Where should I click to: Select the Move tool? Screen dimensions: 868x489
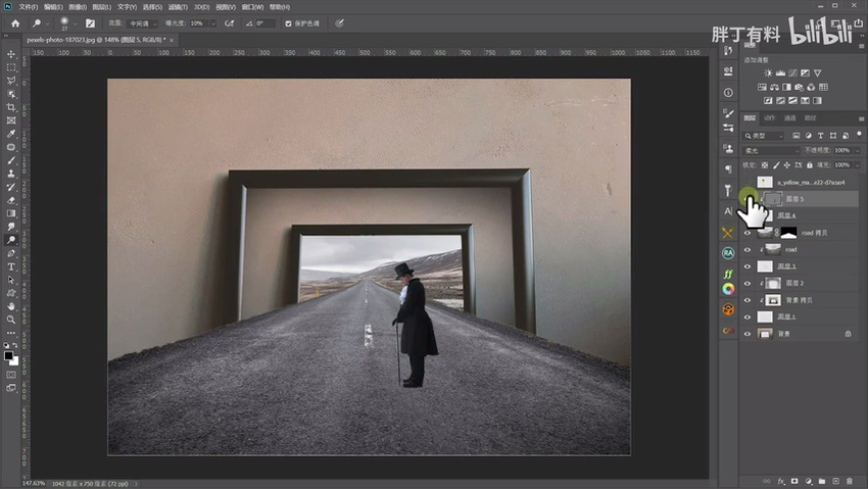pyautogui.click(x=12, y=54)
